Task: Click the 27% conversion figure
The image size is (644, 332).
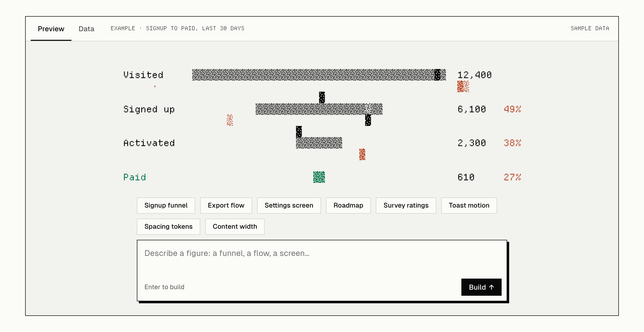Action: pos(512,177)
